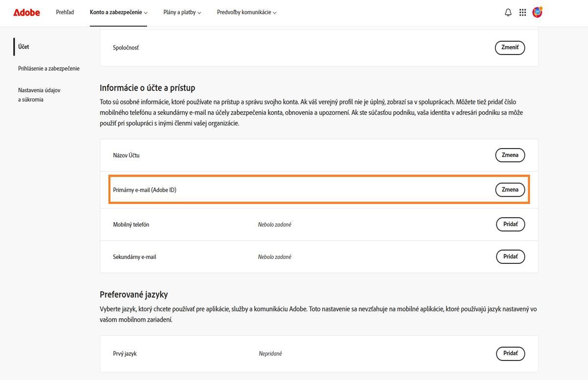The image size is (588, 380).
Task: Open the Adobe apps grid launcher
Action: pyautogui.click(x=523, y=12)
